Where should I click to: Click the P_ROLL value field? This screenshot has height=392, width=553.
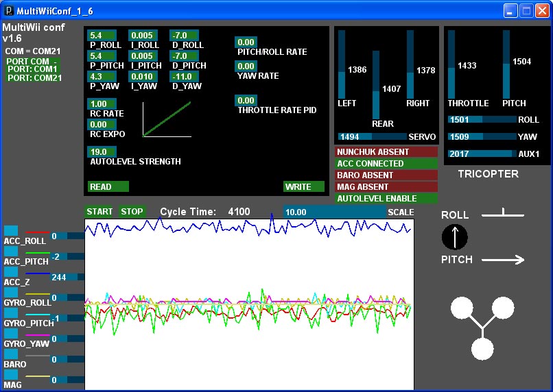pyautogui.click(x=102, y=36)
